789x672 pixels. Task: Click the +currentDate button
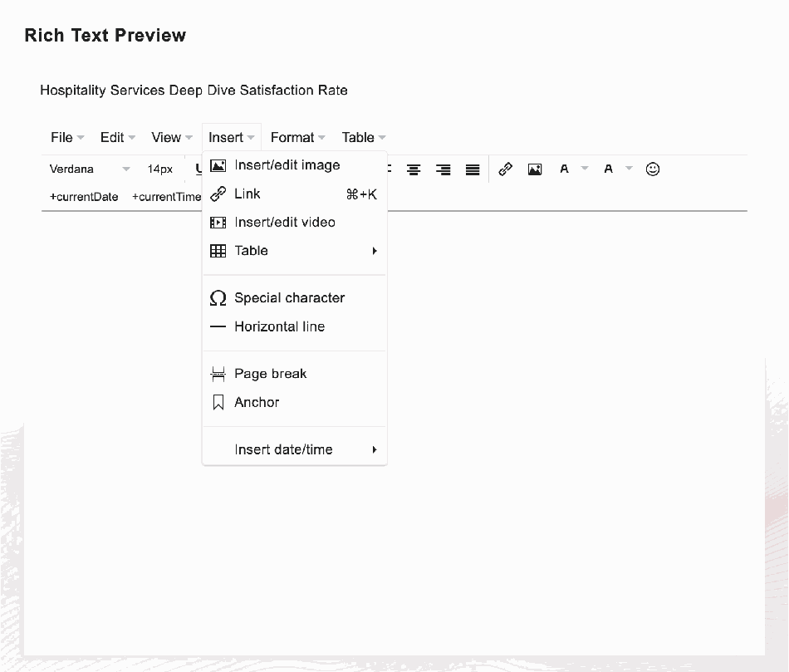(84, 197)
